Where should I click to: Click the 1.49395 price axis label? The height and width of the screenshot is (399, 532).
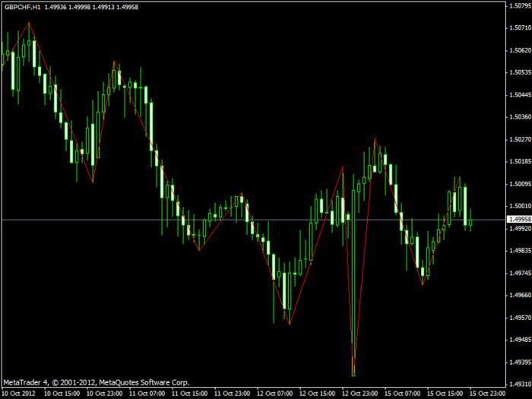tap(520, 363)
